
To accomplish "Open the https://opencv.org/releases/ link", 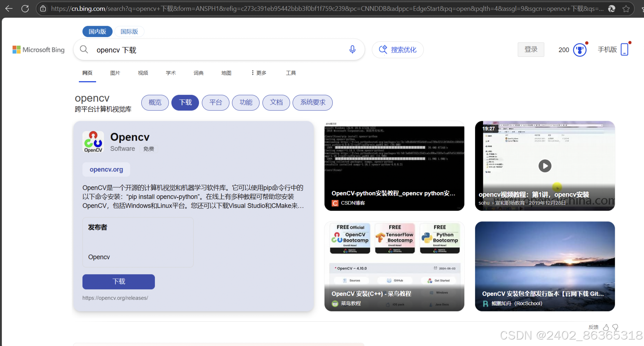I will 115,298.
